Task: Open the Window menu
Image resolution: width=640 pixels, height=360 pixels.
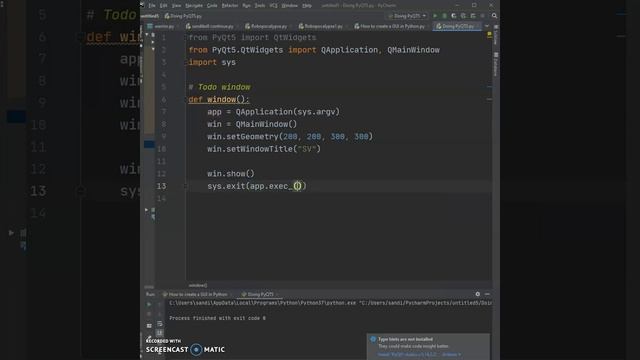Action: [x=290, y=6]
